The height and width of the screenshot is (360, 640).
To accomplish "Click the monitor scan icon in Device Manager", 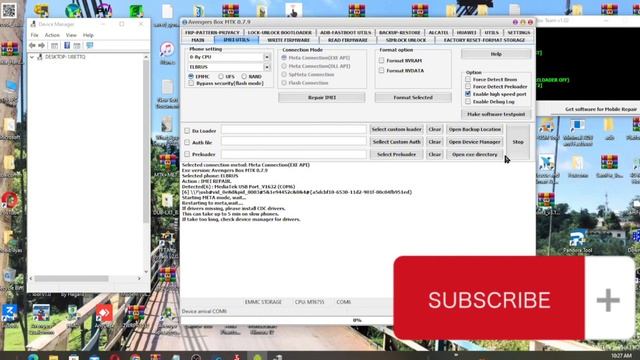I will tap(89, 45).
